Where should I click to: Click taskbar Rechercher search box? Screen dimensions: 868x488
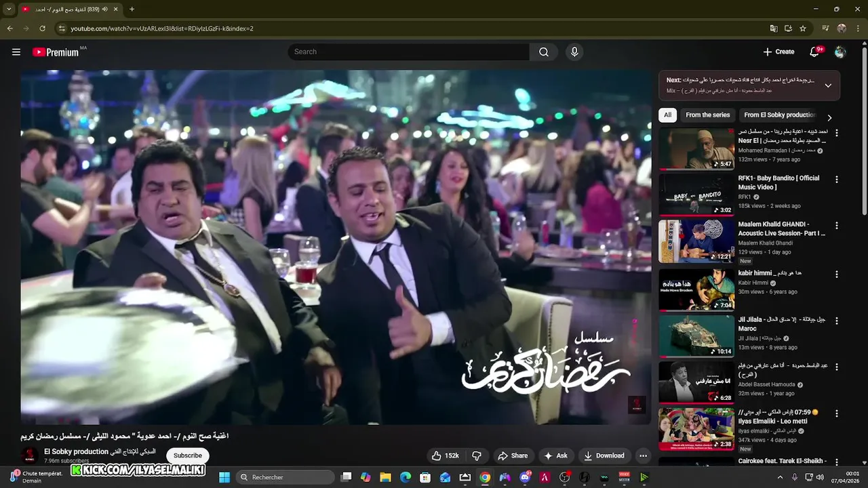(x=285, y=477)
